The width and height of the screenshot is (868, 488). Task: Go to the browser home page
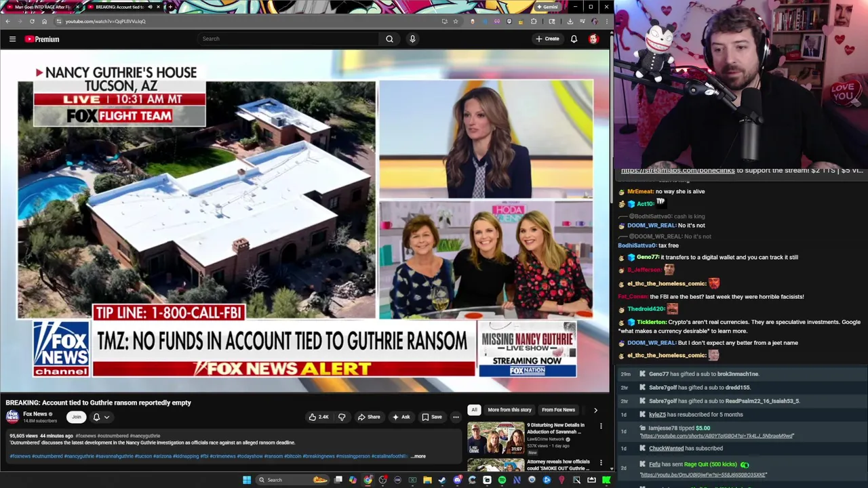pyautogui.click(x=44, y=21)
